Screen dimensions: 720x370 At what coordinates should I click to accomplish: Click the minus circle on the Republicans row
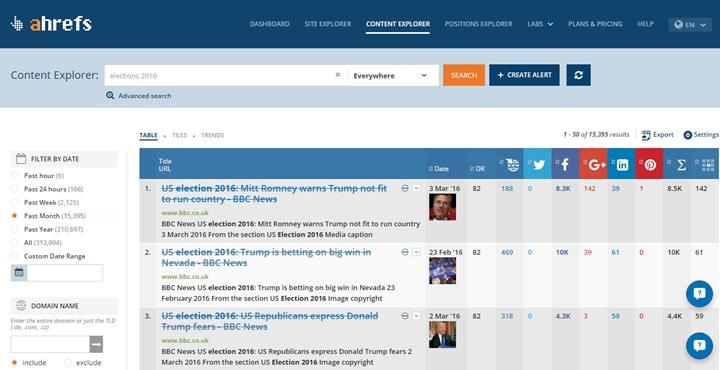405,316
